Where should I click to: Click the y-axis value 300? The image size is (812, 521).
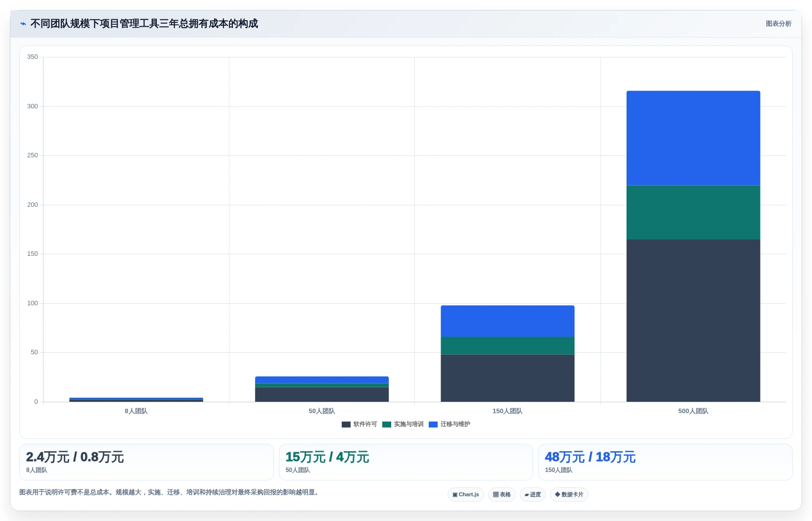(33, 106)
